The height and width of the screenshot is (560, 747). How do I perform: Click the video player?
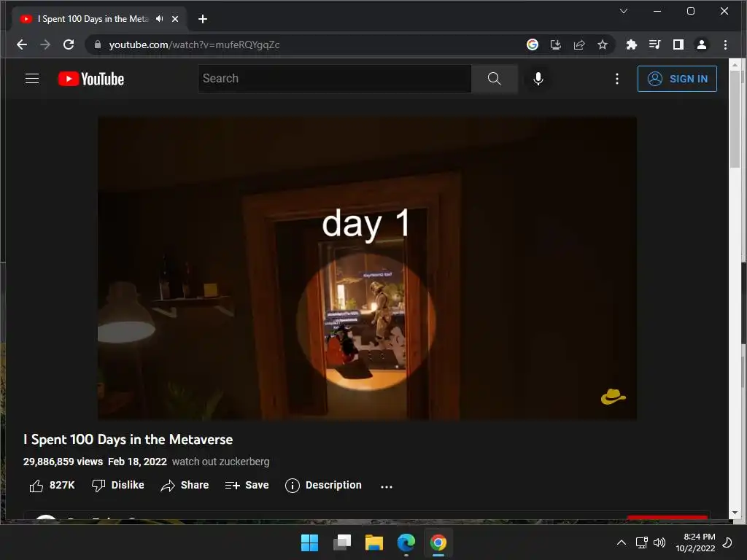click(367, 268)
